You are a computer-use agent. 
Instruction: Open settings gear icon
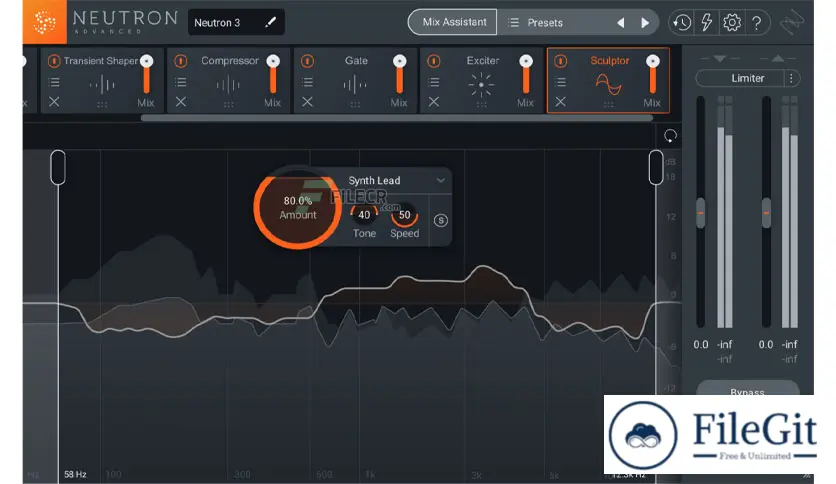click(x=732, y=22)
